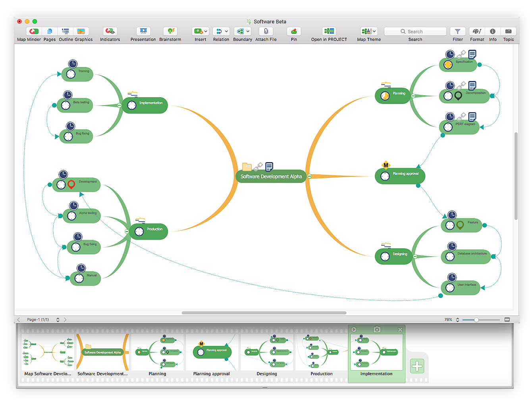Click the note icon above central topic

click(x=269, y=167)
